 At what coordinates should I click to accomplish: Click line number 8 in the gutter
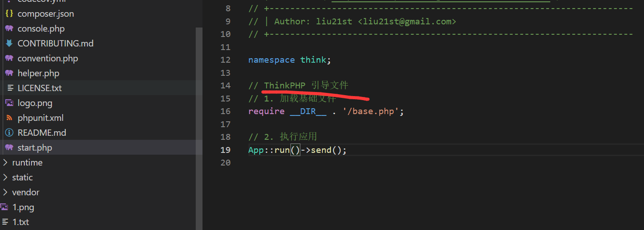point(228,8)
